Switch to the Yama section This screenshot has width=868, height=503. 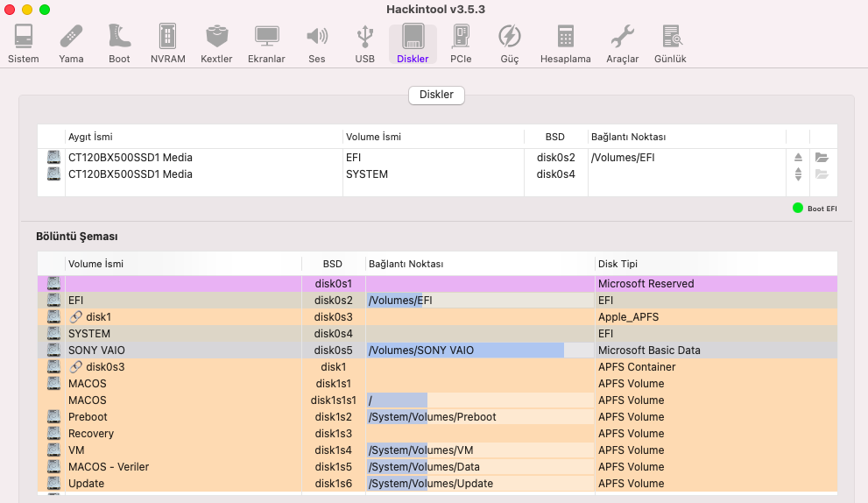71,44
